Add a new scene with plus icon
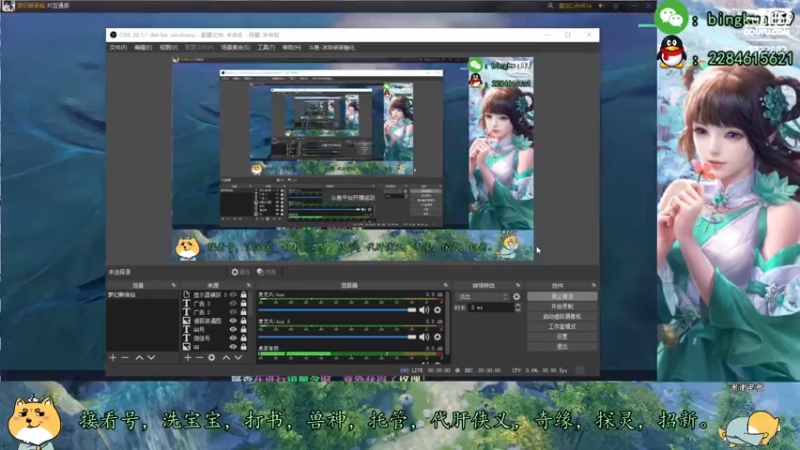800x450 pixels. click(x=113, y=358)
